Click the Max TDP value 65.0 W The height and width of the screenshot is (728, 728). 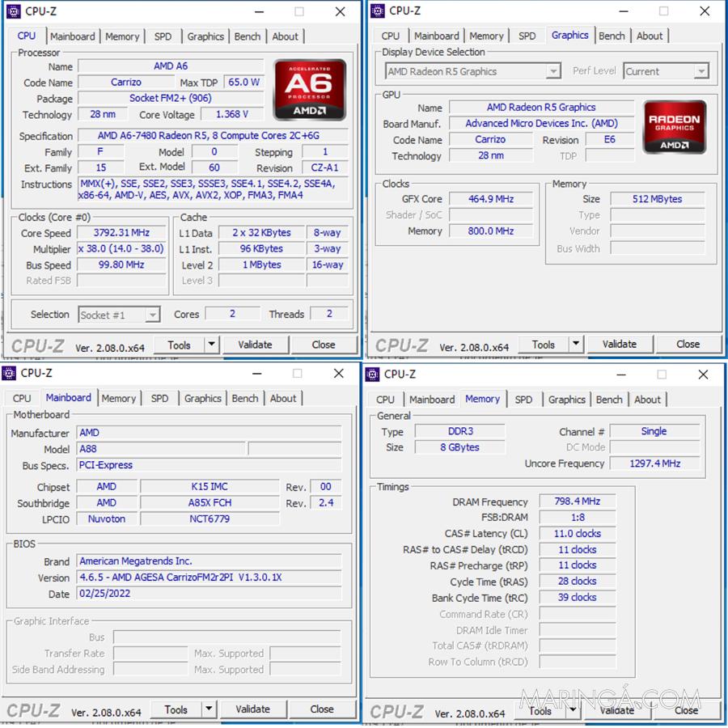(x=243, y=83)
